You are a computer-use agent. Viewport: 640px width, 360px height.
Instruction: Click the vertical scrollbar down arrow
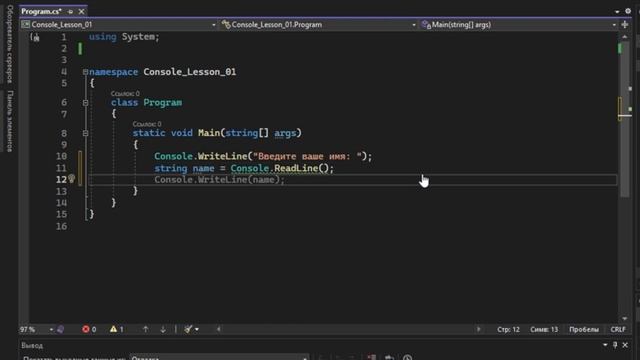(x=624, y=318)
